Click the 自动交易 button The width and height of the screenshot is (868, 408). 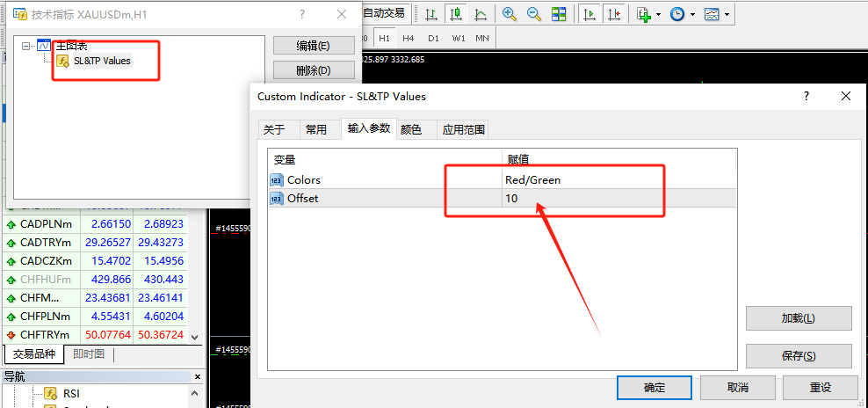tap(384, 13)
